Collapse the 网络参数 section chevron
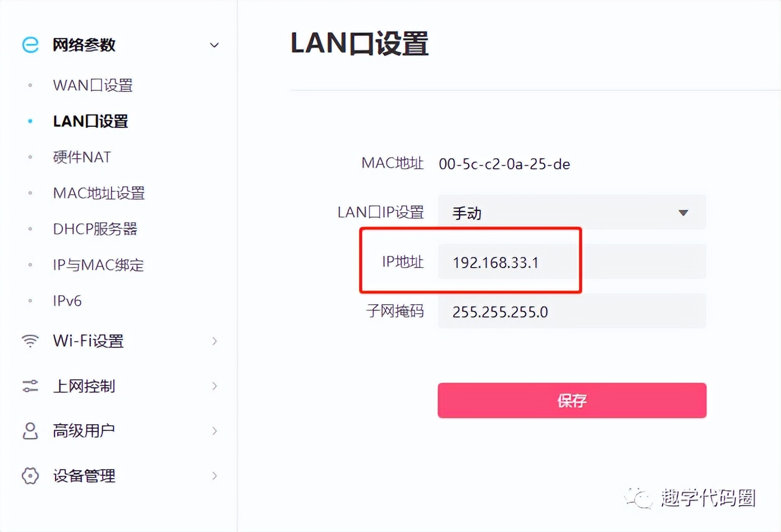781x532 pixels. [214, 44]
